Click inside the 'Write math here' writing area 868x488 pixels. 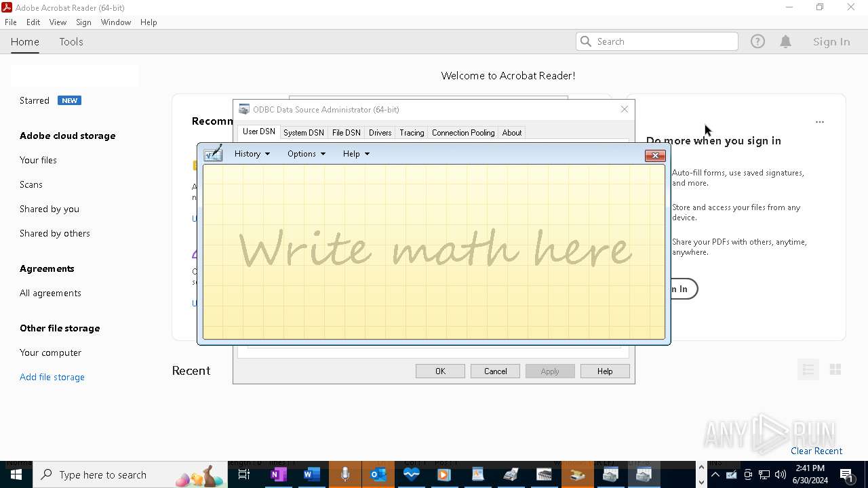click(434, 251)
